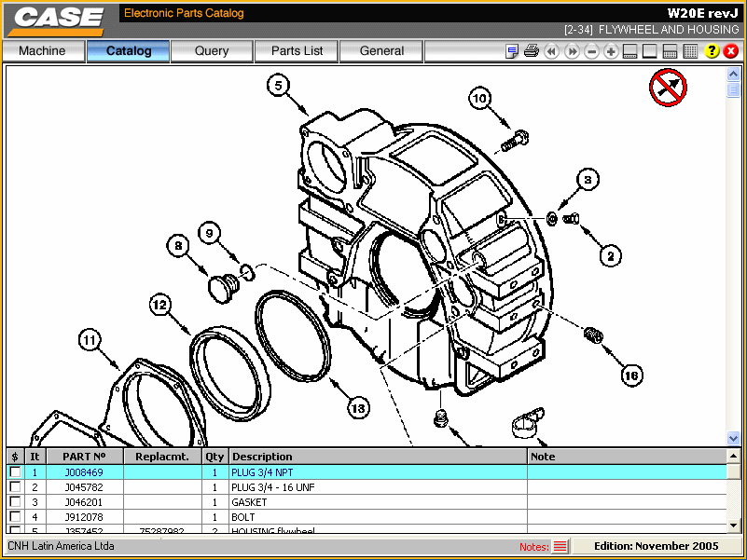The height and width of the screenshot is (560, 747).
Task: Switch to large picture with small table layout
Action: pyautogui.click(x=630, y=51)
